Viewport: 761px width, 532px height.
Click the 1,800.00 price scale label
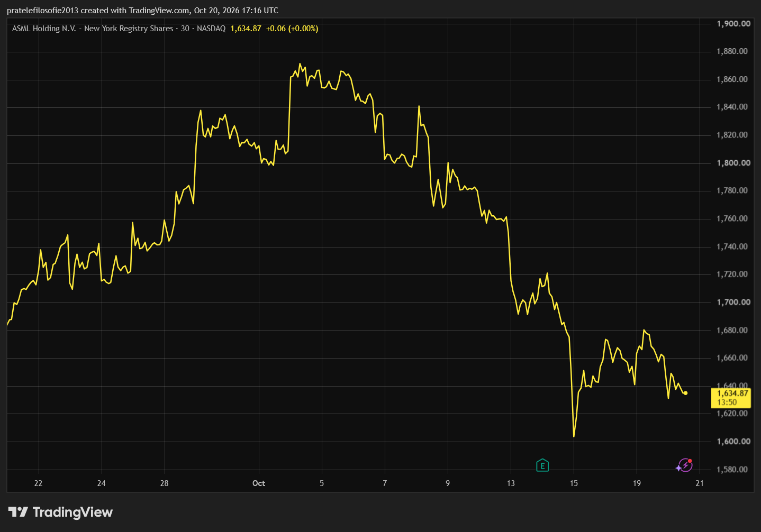click(733, 163)
